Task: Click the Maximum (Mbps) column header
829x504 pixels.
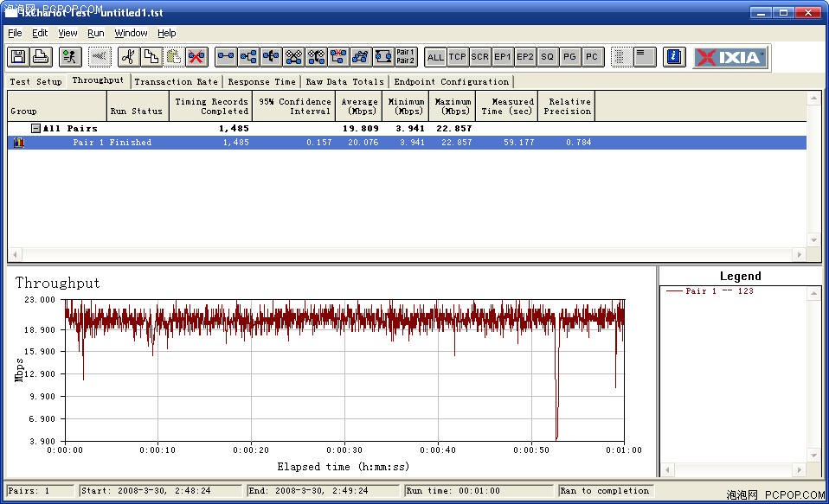Action: 453,106
